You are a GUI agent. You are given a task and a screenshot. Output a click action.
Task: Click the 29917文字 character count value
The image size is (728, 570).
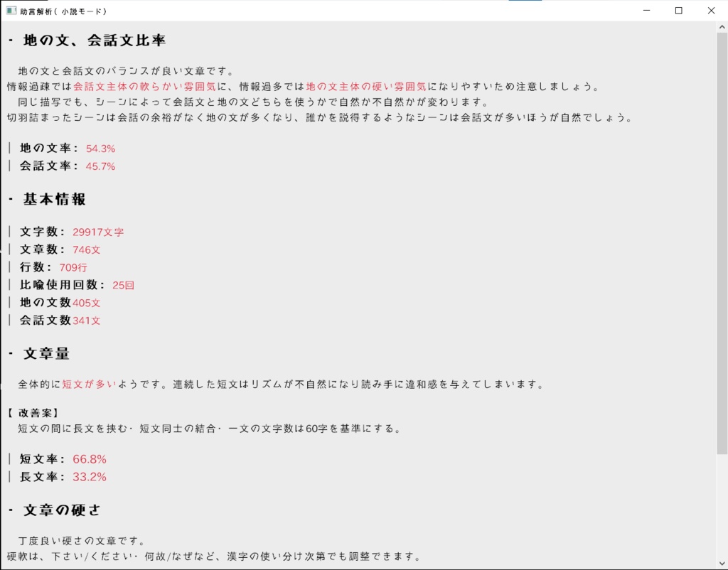click(x=98, y=232)
